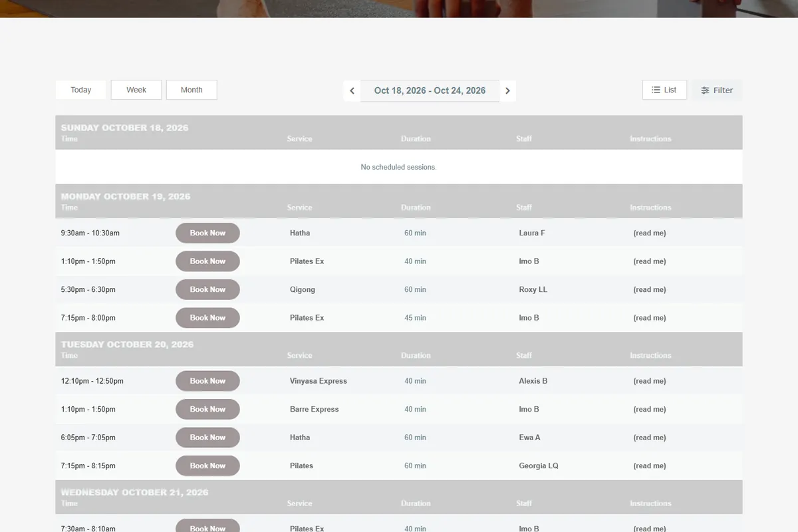This screenshot has height=532, width=798.
Task: Click the Hatha service on Monday
Action: 300,233
